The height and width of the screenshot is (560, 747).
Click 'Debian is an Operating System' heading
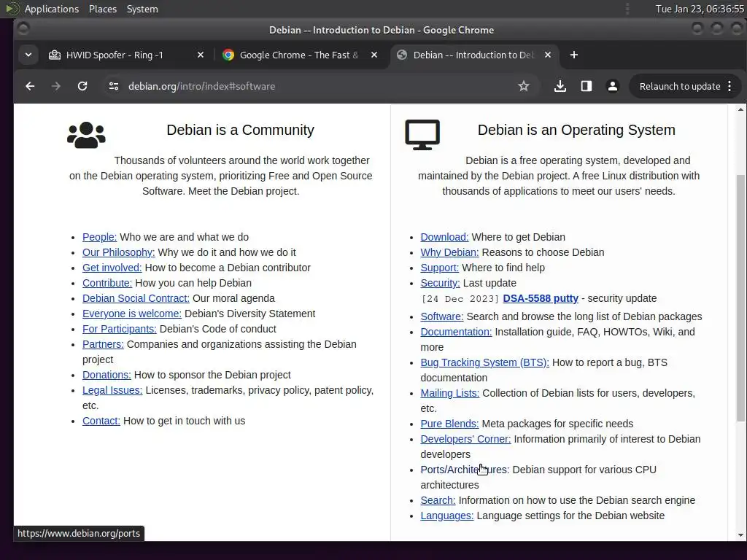coord(576,130)
